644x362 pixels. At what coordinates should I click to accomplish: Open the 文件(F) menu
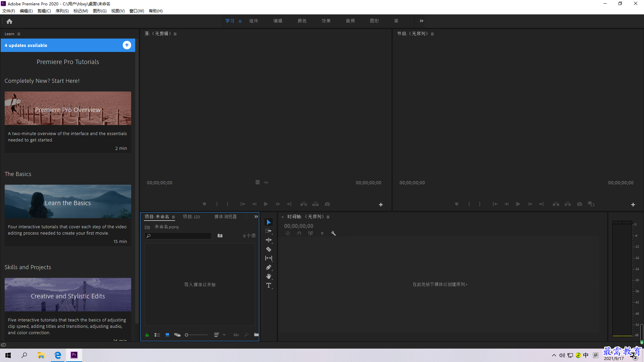9,11
